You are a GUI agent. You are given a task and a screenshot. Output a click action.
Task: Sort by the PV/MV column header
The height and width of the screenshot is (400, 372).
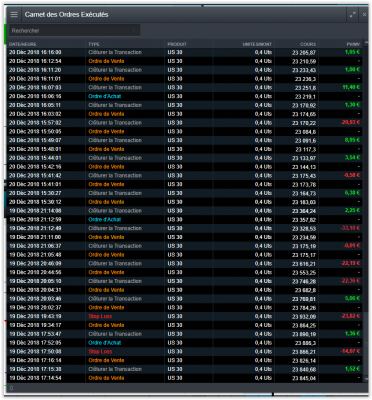point(353,44)
